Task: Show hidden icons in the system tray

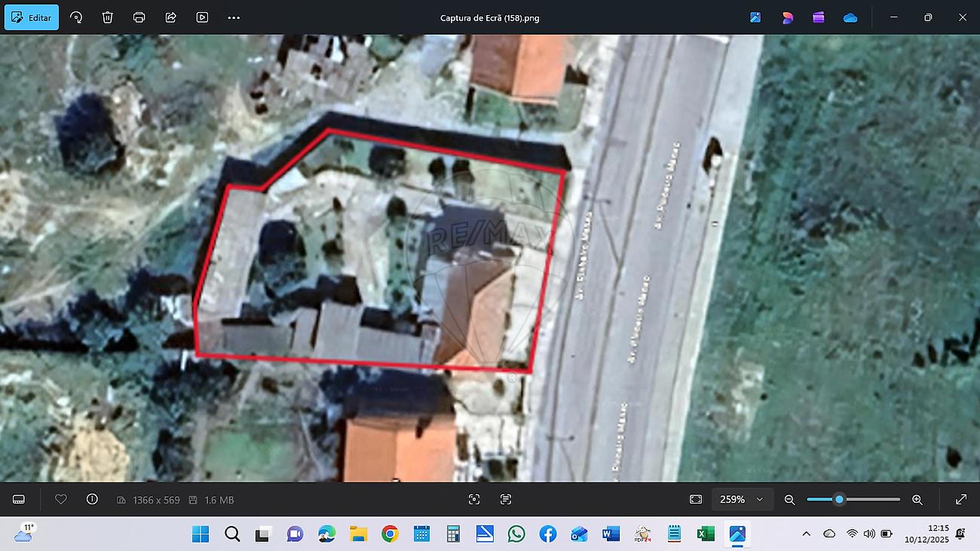Action: pyautogui.click(x=806, y=534)
